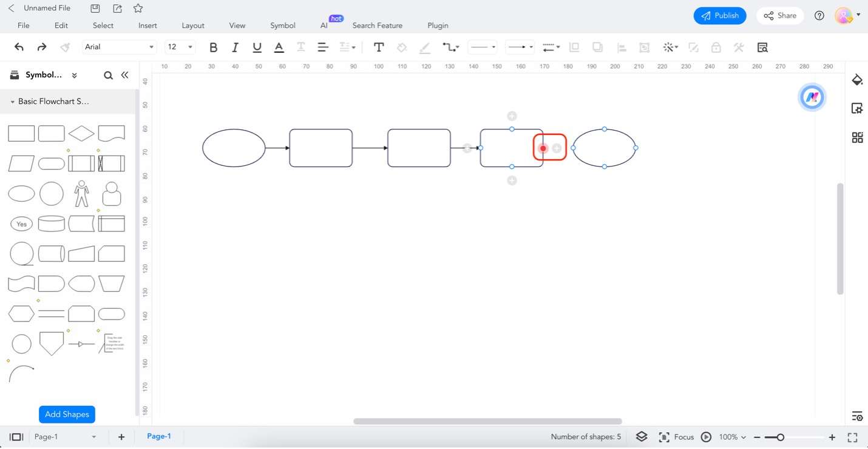The width and height of the screenshot is (868, 449).
Task: Click the undo arrow
Action: pos(19,47)
